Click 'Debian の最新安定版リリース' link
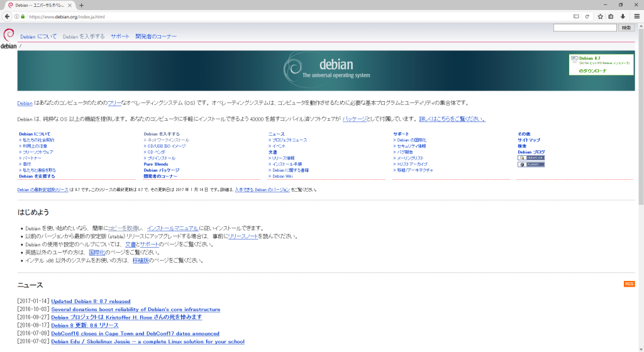 (x=43, y=190)
